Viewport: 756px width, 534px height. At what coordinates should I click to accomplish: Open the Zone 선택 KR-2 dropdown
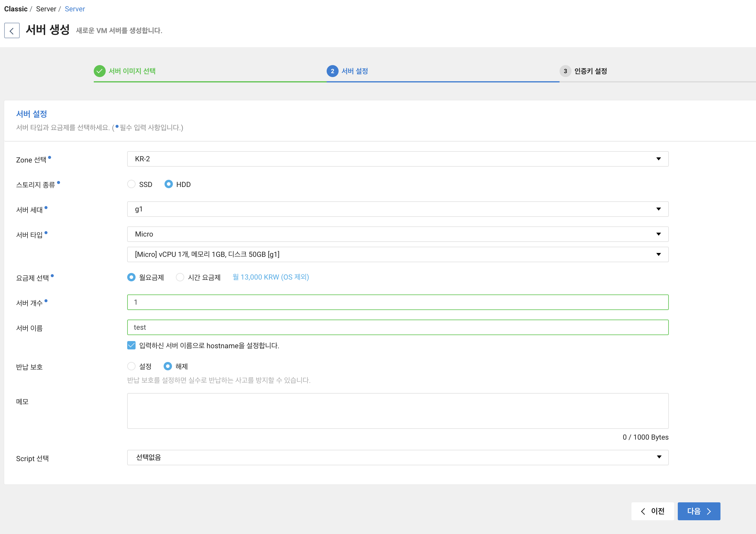click(397, 159)
